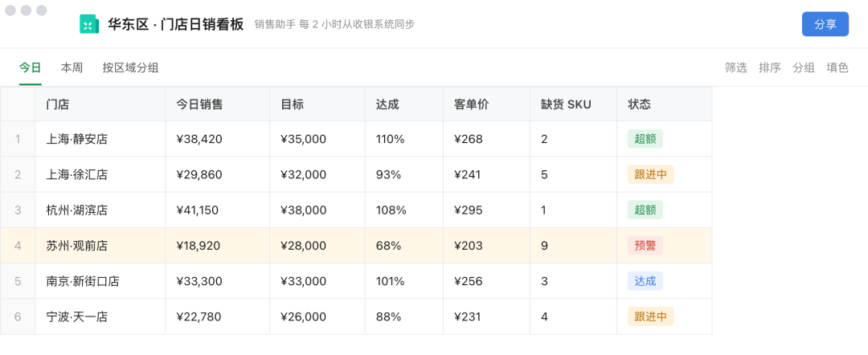The height and width of the screenshot is (355, 868).
Task: Click the 68% achievement cell
Action: pos(404,246)
